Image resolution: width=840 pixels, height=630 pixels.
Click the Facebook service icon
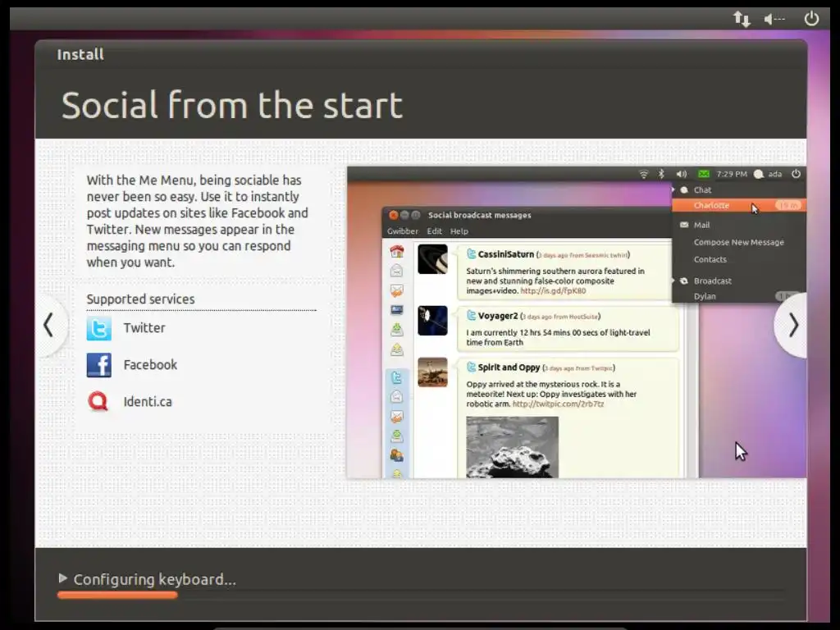point(98,365)
